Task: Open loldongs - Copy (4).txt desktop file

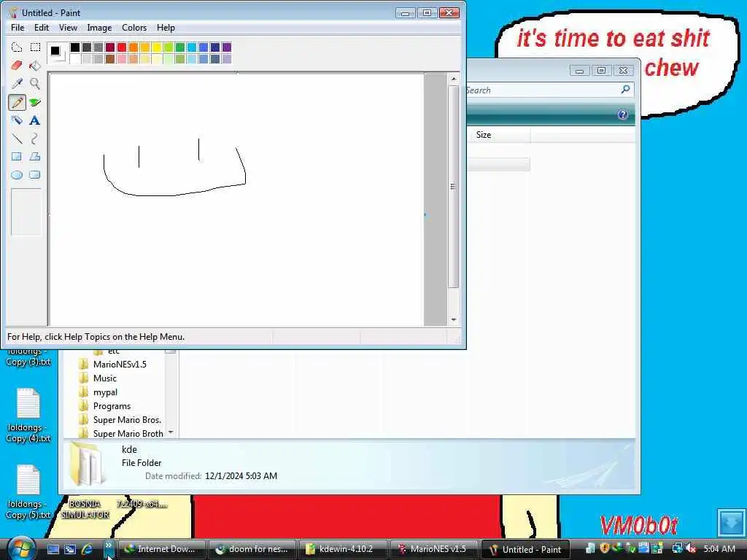Action: click(x=28, y=415)
